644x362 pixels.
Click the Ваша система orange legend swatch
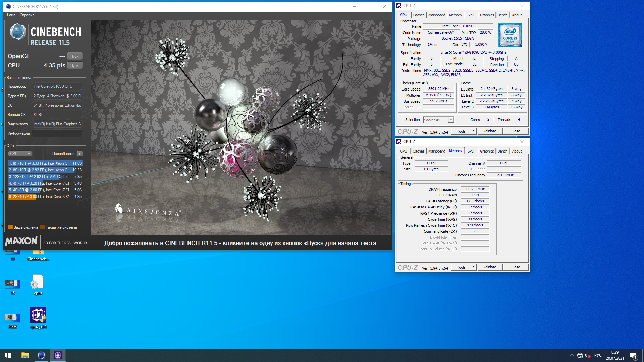coord(10,227)
